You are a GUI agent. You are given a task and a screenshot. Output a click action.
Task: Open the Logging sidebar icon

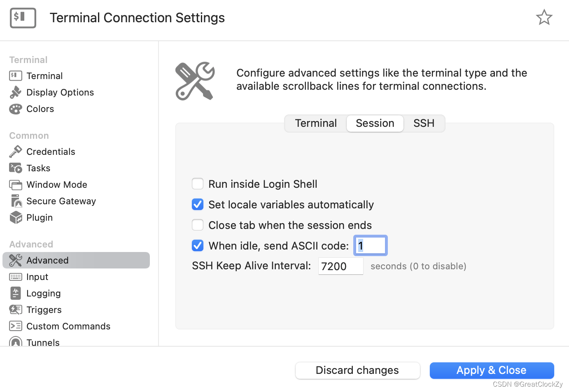click(x=16, y=293)
